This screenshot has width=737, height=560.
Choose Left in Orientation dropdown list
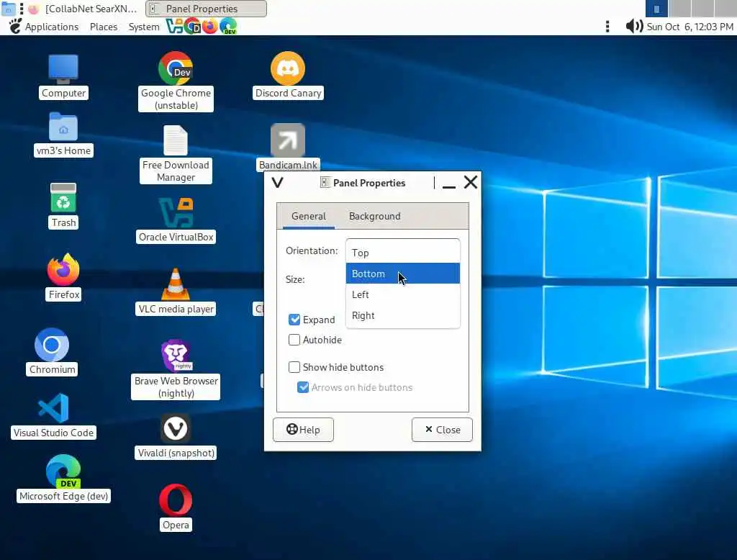click(403, 294)
